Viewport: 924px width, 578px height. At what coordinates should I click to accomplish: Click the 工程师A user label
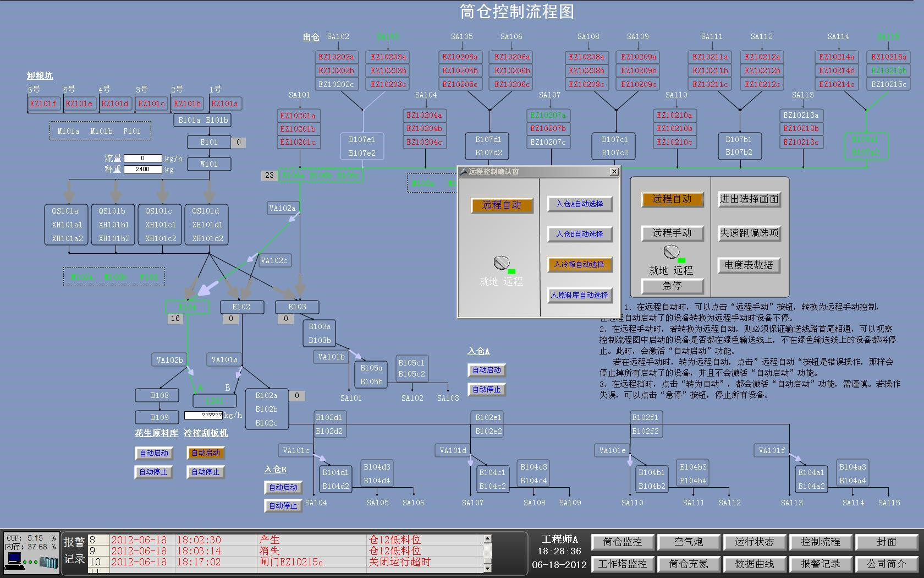(x=560, y=539)
